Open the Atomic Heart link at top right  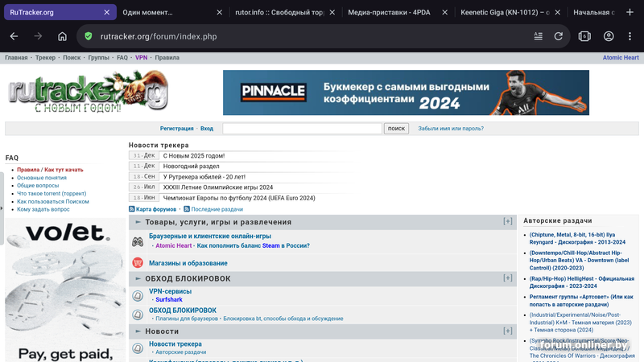(621, 57)
